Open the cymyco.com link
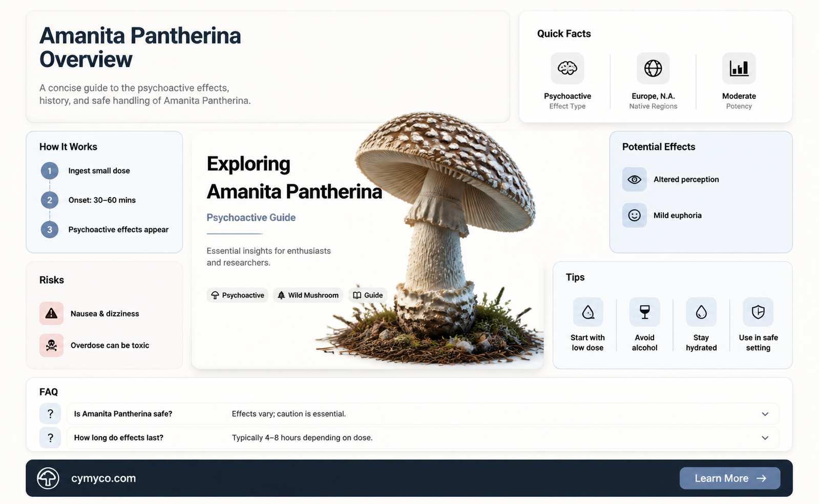 point(103,478)
